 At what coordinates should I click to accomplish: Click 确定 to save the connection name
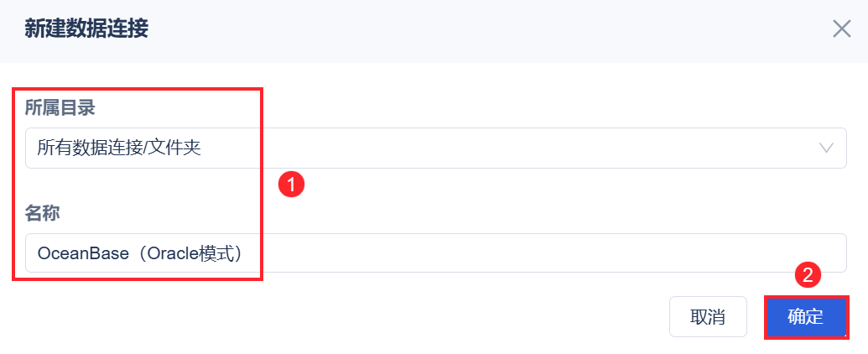(x=806, y=317)
